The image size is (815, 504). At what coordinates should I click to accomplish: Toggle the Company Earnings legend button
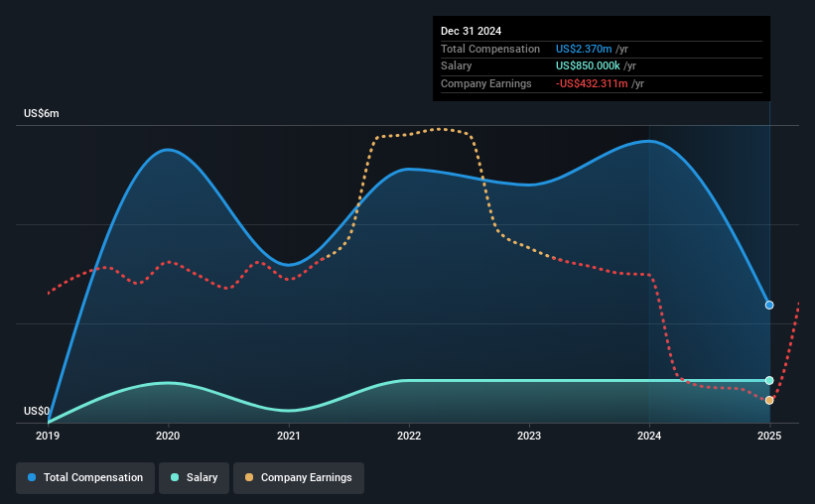point(299,477)
